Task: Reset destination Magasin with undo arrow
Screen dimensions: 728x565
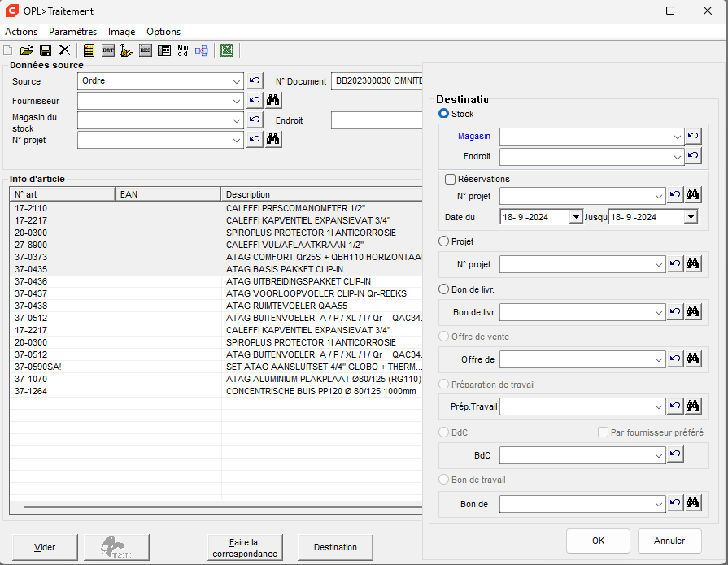Action: [x=693, y=136]
